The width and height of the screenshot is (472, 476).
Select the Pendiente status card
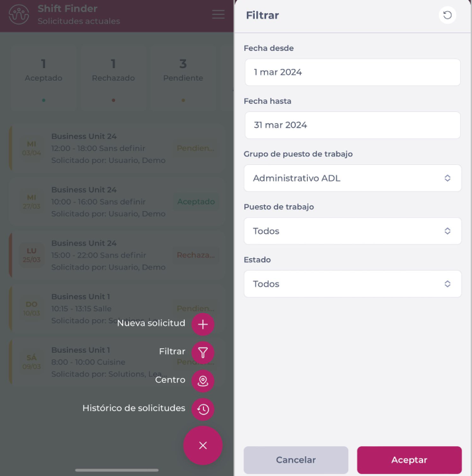pos(183,78)
